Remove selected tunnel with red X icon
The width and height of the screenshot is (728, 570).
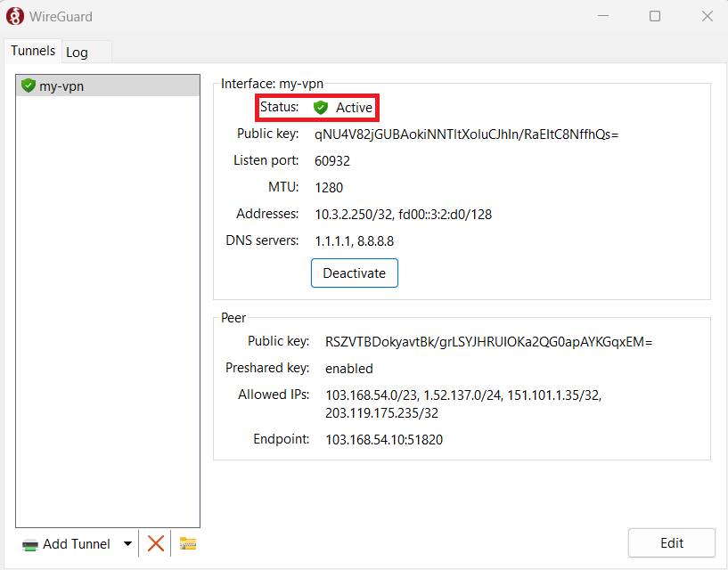tap(156, 543)
